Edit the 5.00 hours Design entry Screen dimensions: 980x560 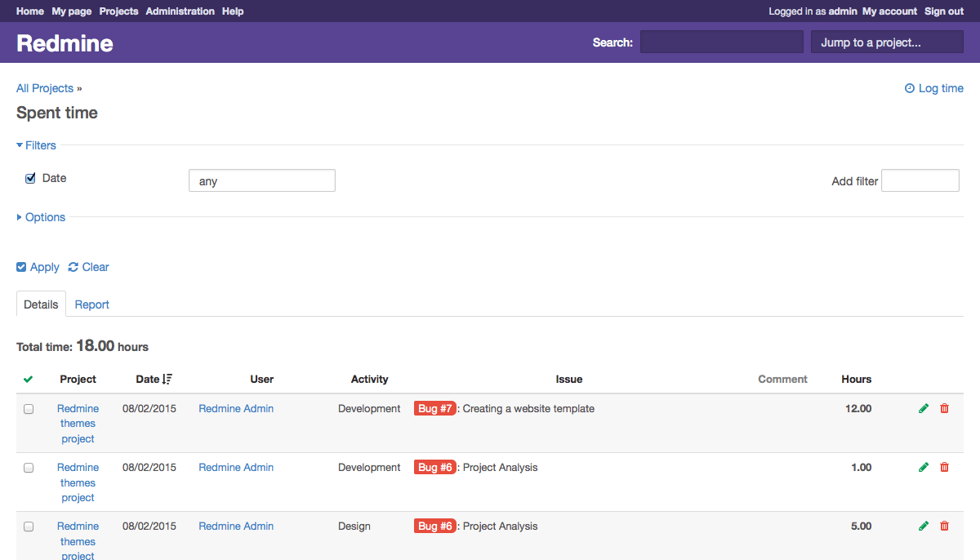point(924,526)
